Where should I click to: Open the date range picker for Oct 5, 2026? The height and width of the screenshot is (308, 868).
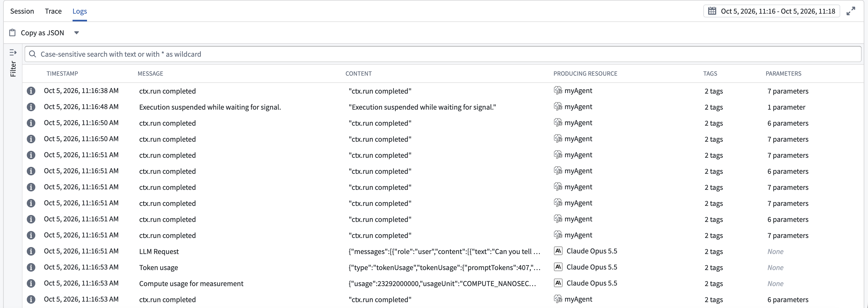771,11
